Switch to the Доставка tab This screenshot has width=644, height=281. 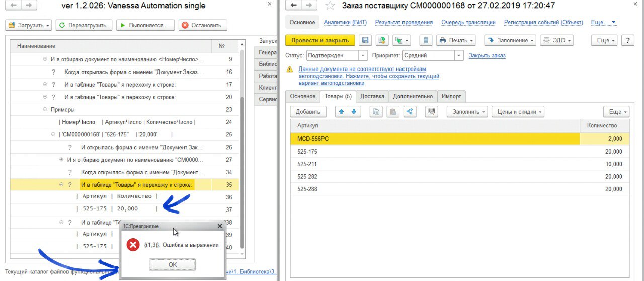[372, 96]
